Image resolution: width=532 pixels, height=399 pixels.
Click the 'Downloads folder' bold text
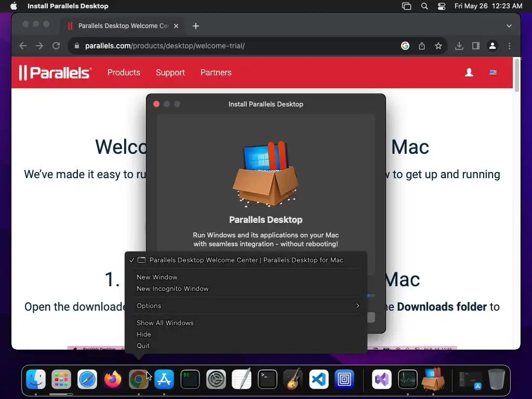442,307
